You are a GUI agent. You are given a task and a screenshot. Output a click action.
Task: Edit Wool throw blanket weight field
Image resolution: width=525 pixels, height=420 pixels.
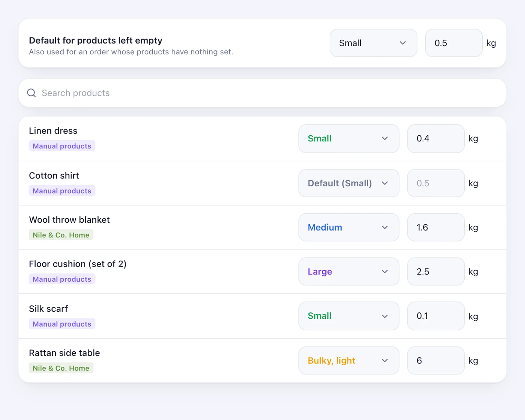click(x=436, y=227)
